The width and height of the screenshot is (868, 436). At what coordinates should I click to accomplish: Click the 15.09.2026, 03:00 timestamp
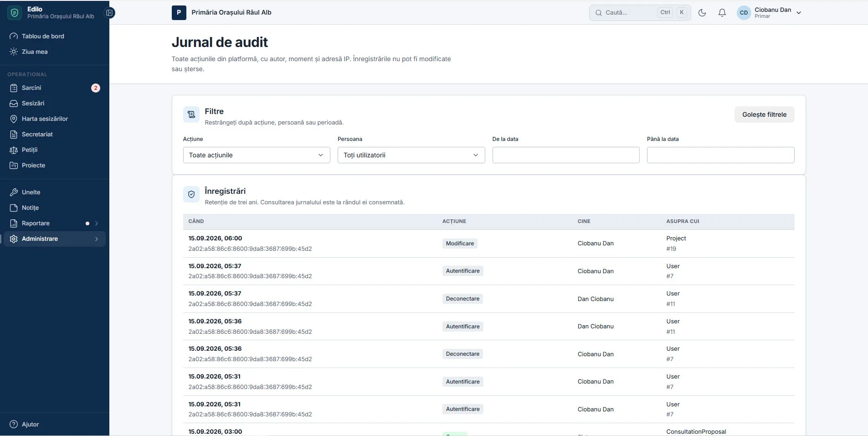215,431
